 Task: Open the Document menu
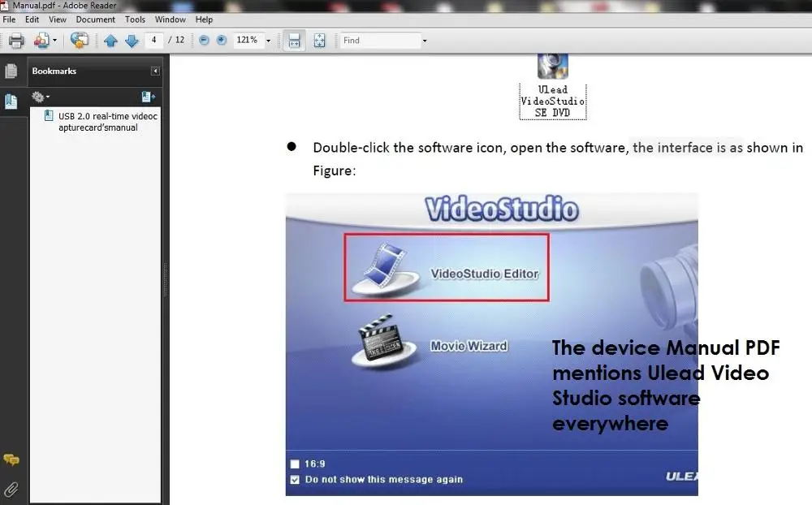point(95,19)
